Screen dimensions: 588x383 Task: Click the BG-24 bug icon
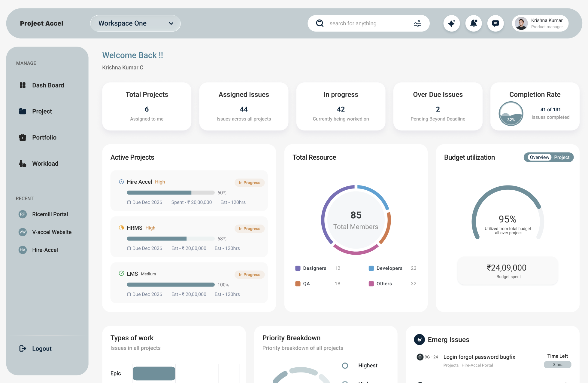tap(420, 357)
